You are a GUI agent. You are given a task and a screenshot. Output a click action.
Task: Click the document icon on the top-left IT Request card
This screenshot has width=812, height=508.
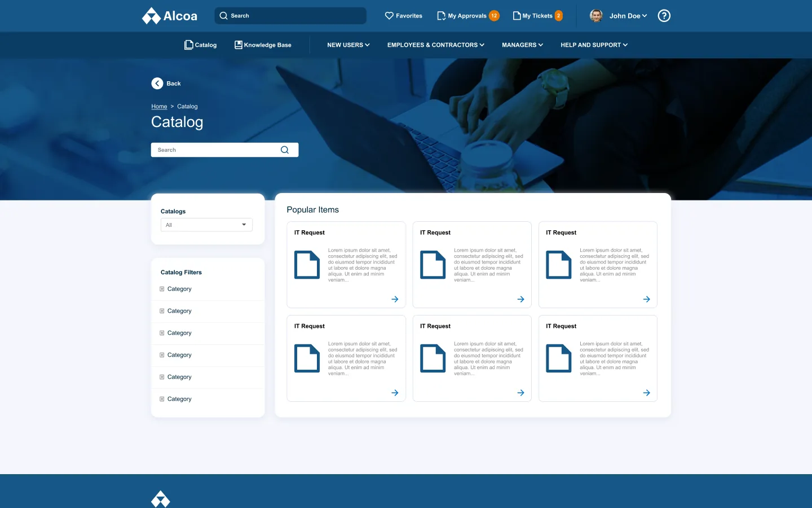coord(307,265)
